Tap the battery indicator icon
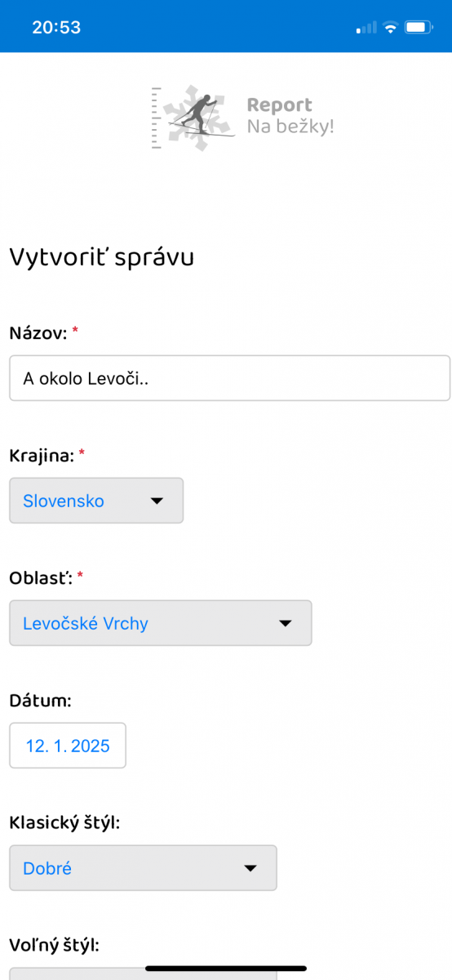The image size is (452, 980). 419,27
